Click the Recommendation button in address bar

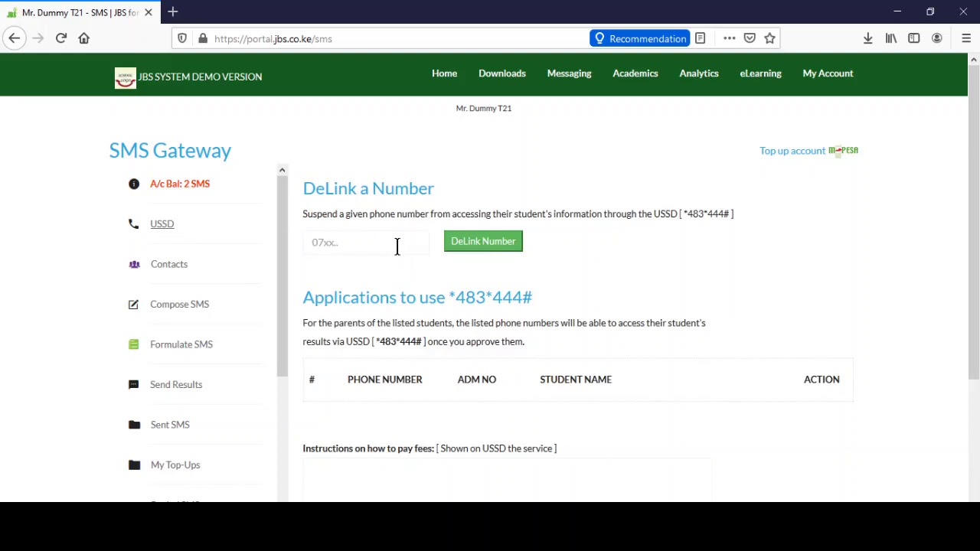click(640, 38)
